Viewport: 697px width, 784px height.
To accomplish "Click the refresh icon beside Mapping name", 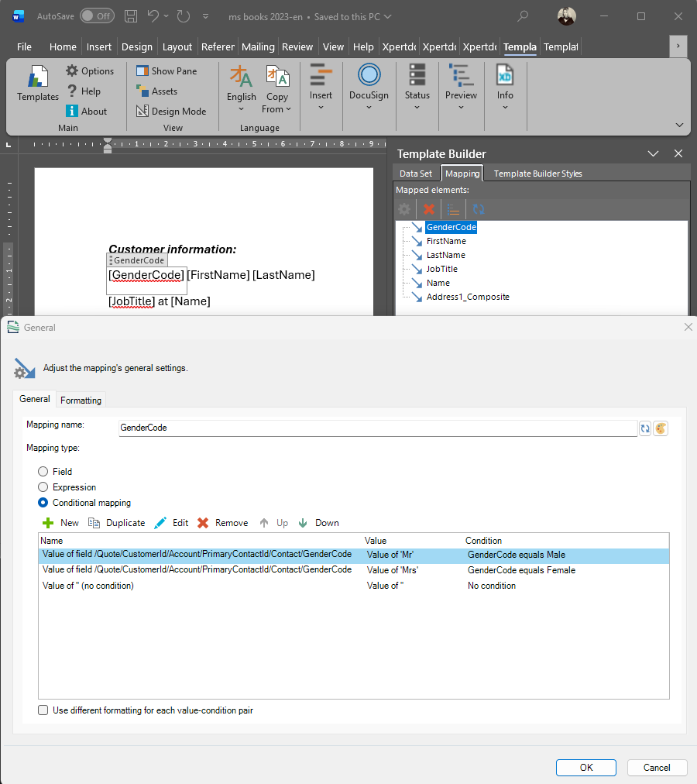I will tap(645, 428).
